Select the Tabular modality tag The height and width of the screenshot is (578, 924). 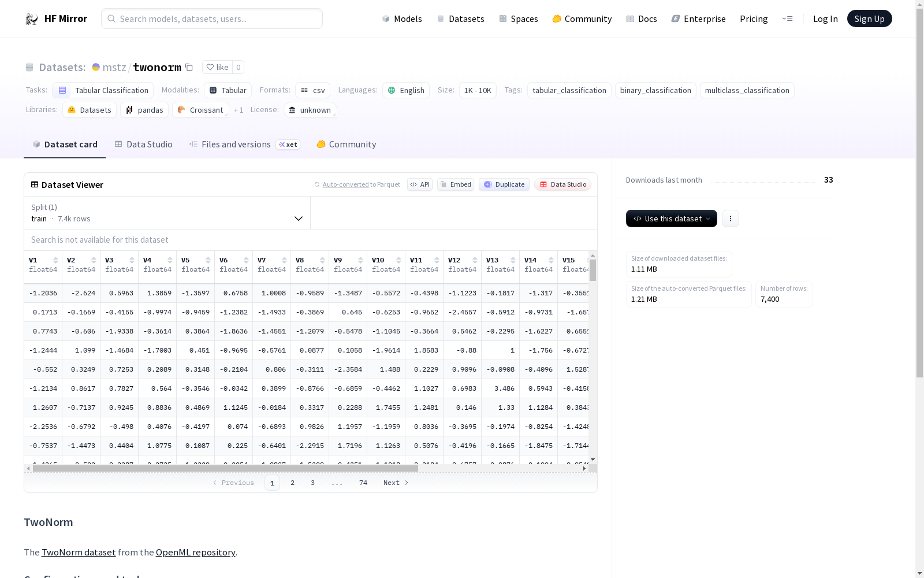[228, 90]
